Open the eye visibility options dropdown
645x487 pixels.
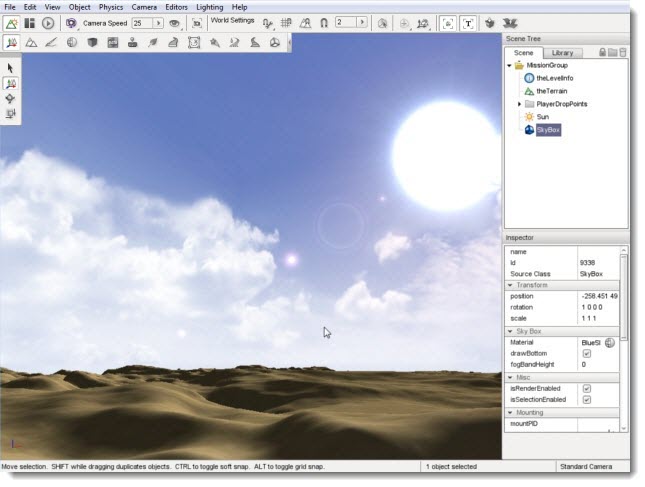(175, 23)
